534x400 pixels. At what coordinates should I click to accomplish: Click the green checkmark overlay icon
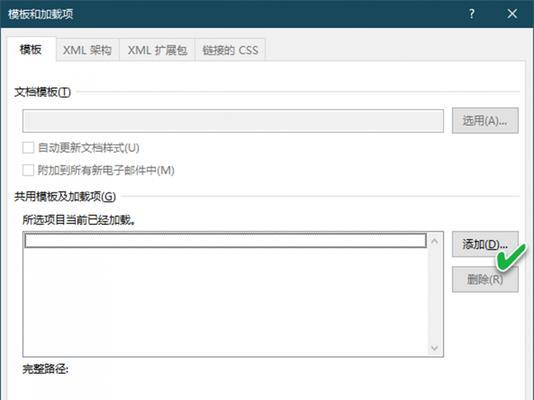(x=511, y=257)
